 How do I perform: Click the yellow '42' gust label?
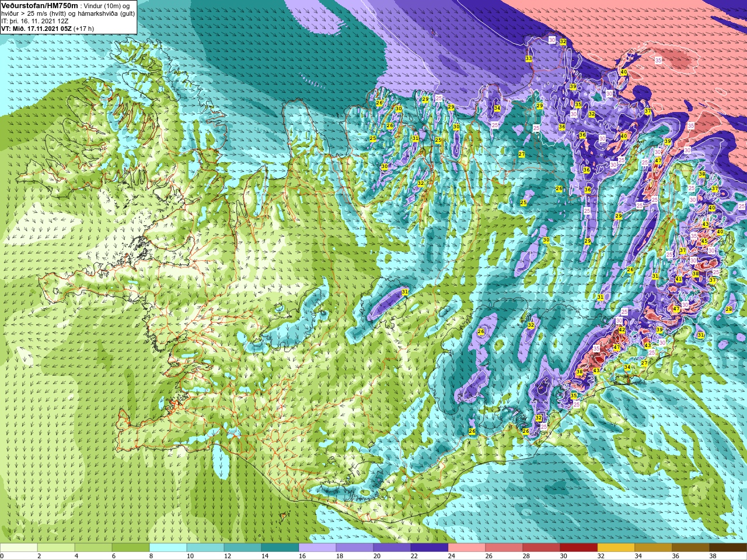(x=622, y=330)
